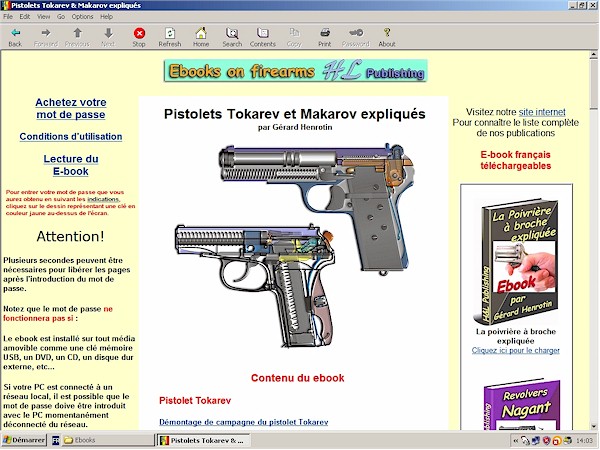Open the View menu

(x=44, y=16)
